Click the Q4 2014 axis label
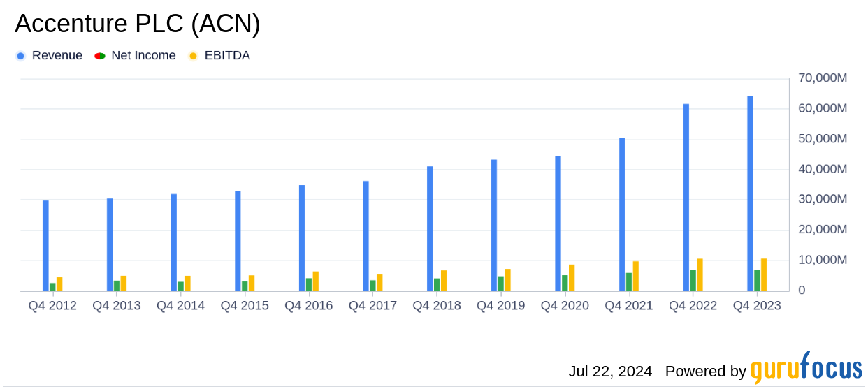 (181, 306)
